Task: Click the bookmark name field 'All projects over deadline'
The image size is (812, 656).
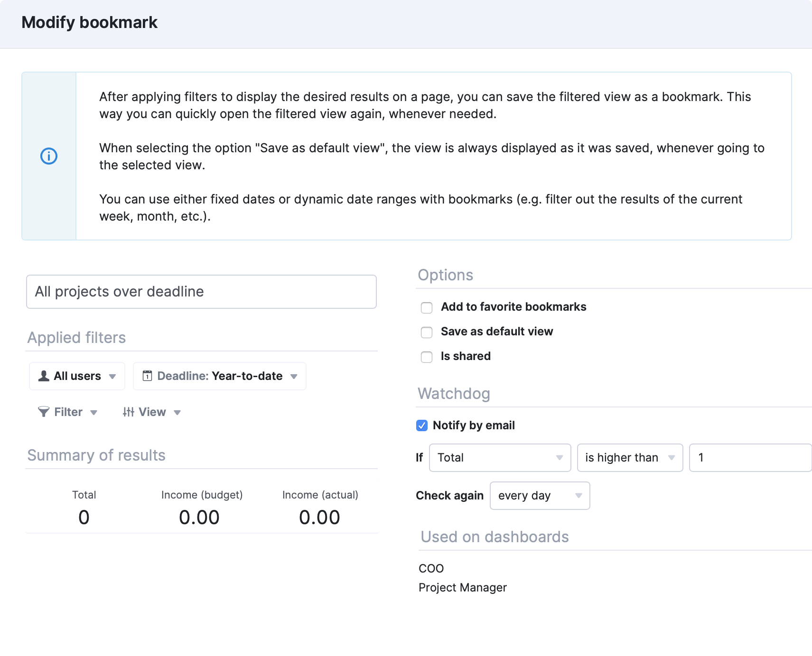Action: pos(201,292)
